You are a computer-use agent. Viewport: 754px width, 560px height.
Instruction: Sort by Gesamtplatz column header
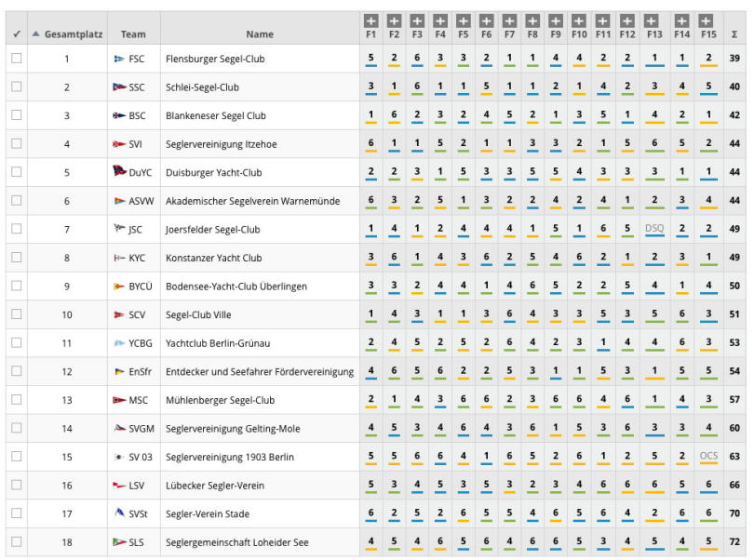pos(68,34)
